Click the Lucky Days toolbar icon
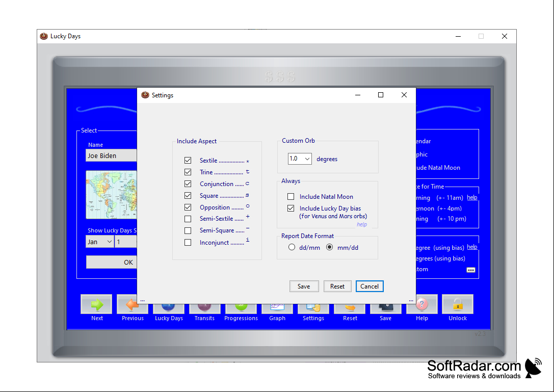The image size is (554, 392). click(169, 308)
